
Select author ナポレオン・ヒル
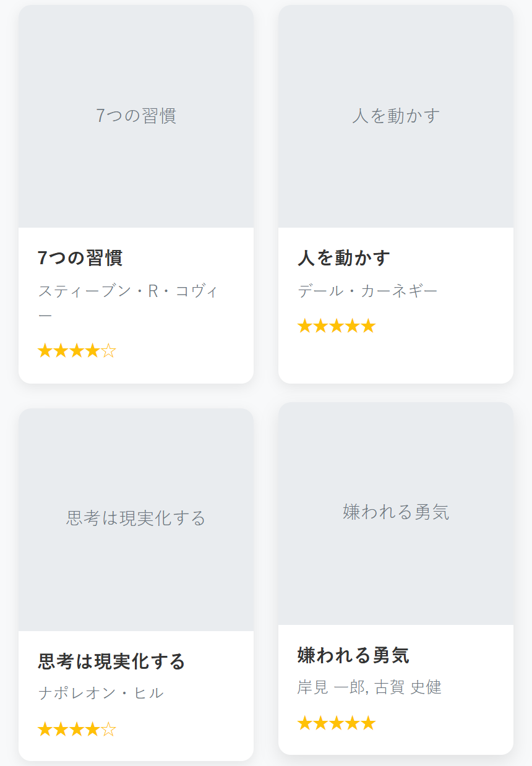(101, 693)
